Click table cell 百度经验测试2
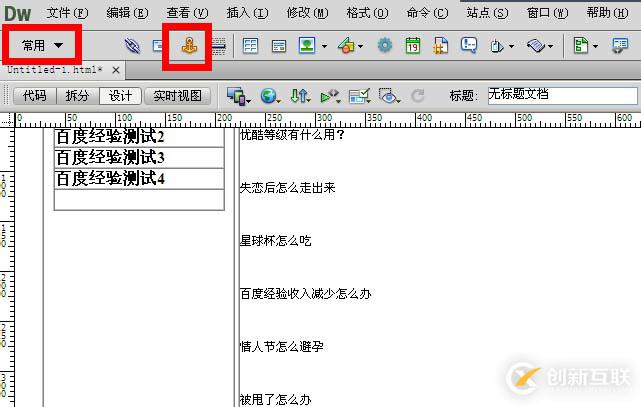The height and width of the screenshot is (407, 641). pyautogui.click(x=139, y=137)
